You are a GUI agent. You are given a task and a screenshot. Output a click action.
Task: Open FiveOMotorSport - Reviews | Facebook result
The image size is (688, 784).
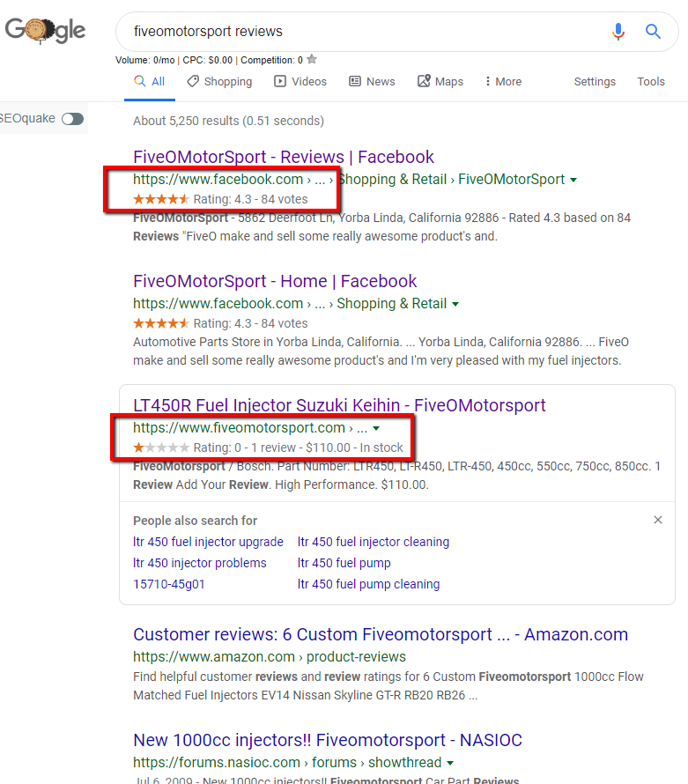[284, 157]
